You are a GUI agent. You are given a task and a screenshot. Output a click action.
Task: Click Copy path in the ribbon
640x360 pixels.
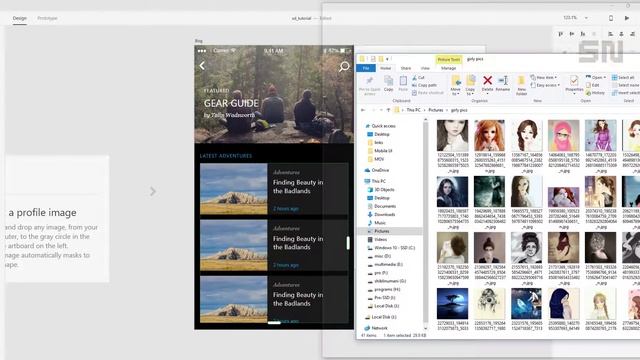424,85
